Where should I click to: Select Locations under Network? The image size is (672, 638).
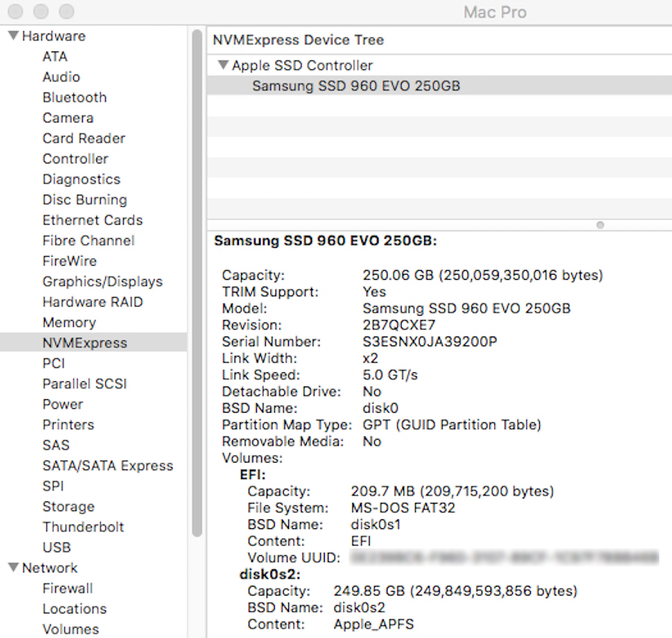(x=75, y=609)
